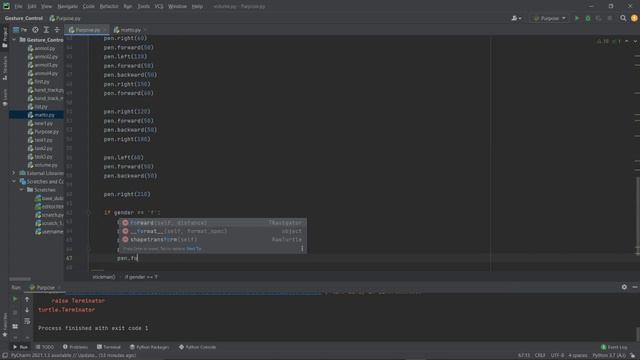The width and height of the screenshot is (640, 360).
Task: Open the Edit menu
Action: coord(32,7)
